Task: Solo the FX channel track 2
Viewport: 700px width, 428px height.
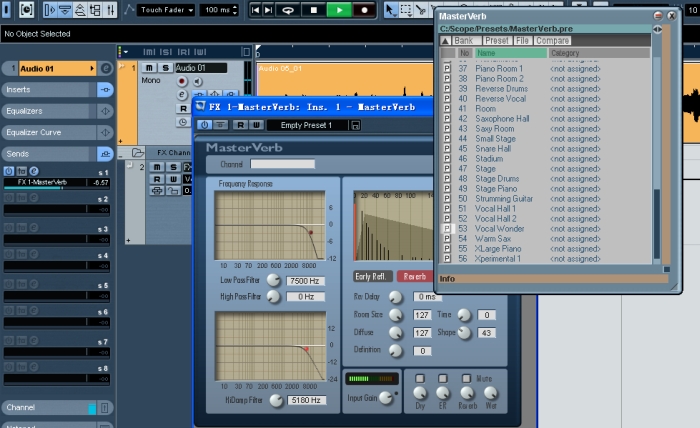Action: point(173,167)
